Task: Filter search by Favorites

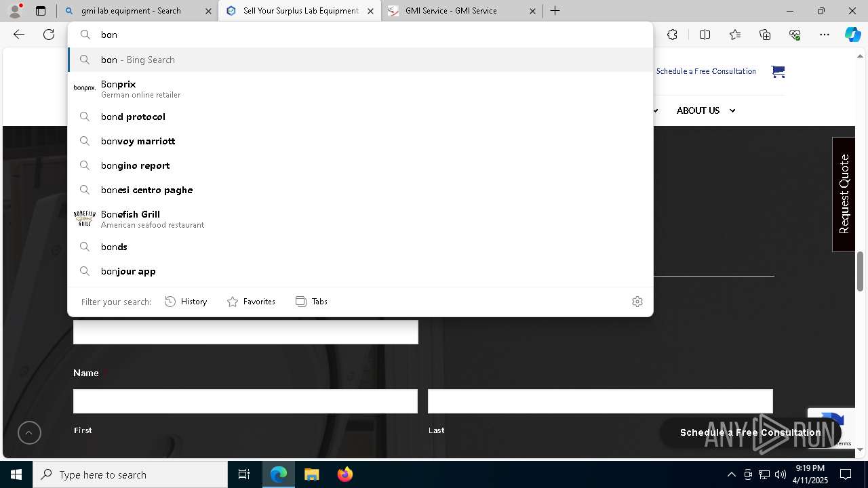Action: (251, 302)
